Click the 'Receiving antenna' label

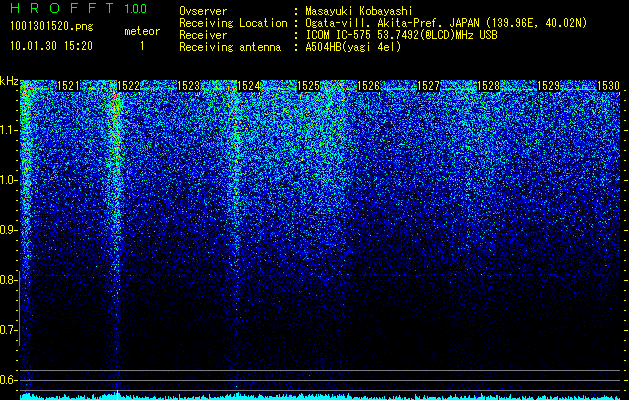tap(230, 47)
